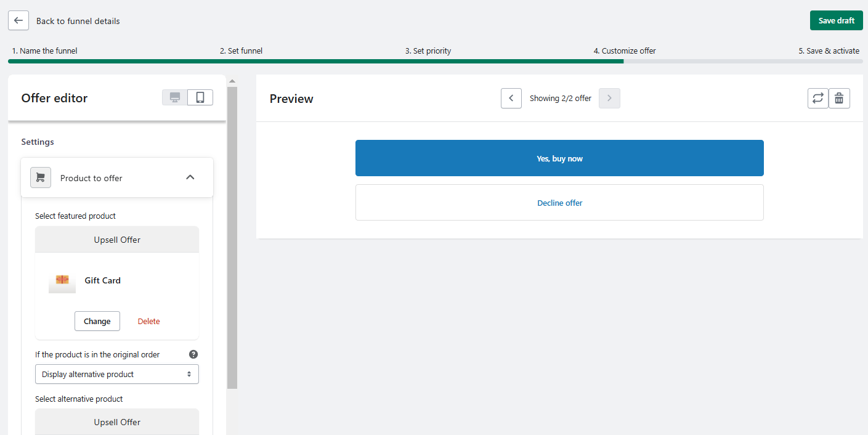Go to previous offer arrow
This screenshot has height=435, width=868.
(x=511, y=98)
